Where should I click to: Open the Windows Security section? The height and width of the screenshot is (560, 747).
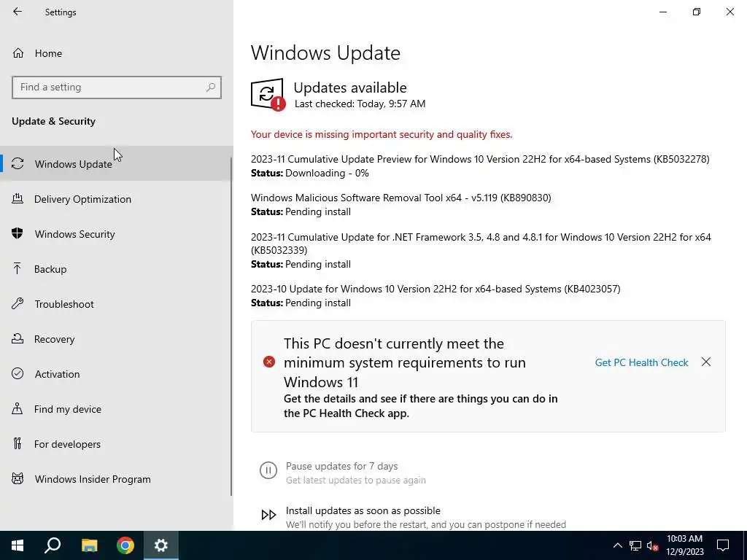click(116, 234)
